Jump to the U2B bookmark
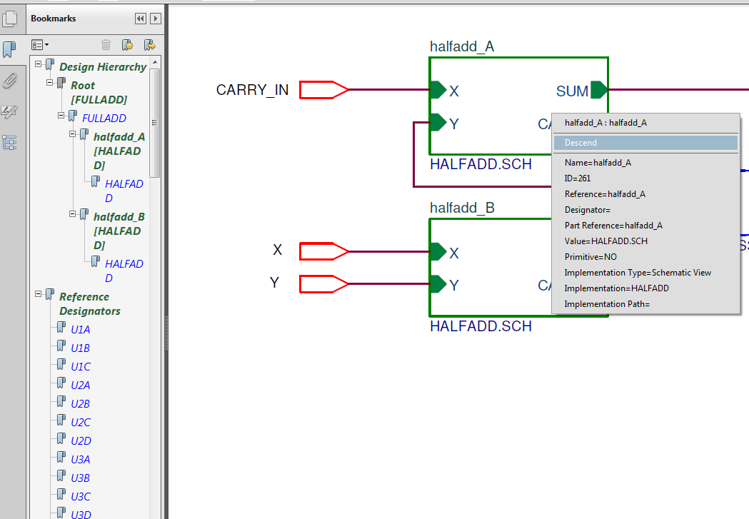Screen dimensions: 749x519 [x=81, y=404]
